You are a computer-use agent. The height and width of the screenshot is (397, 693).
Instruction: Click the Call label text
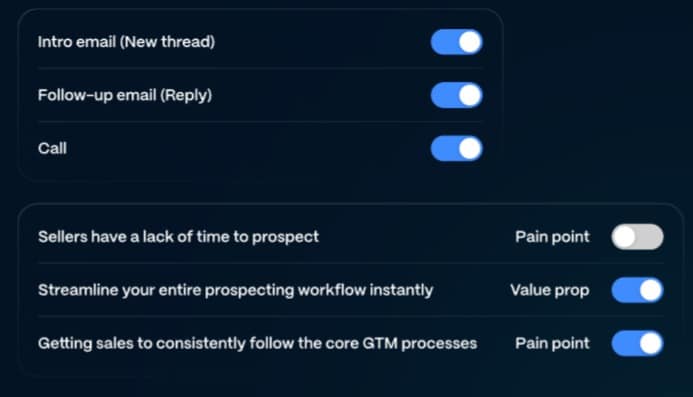[52, 148]
